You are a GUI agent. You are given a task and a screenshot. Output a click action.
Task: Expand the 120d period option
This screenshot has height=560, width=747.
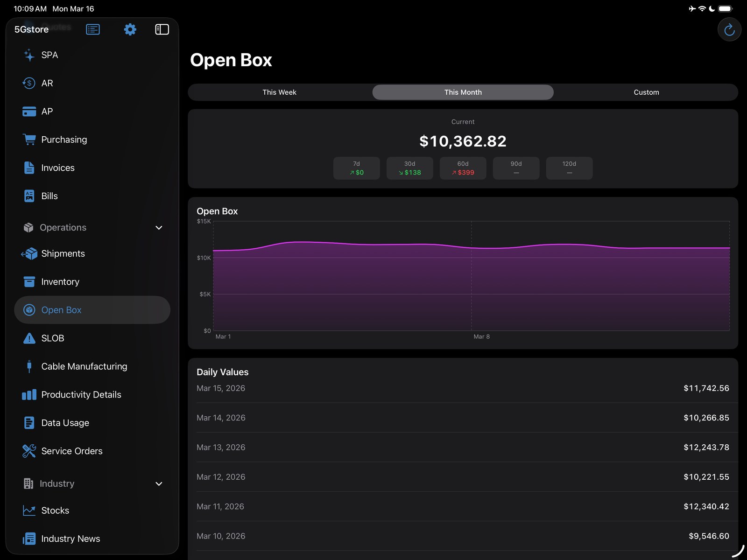[x=569, y=168]
